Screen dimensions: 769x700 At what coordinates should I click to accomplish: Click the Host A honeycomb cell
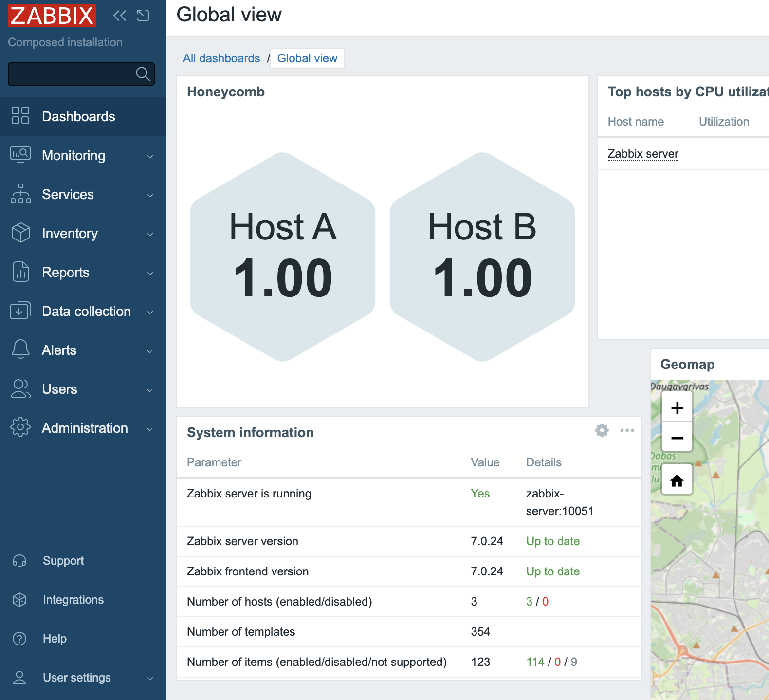(x=282, y=257)
